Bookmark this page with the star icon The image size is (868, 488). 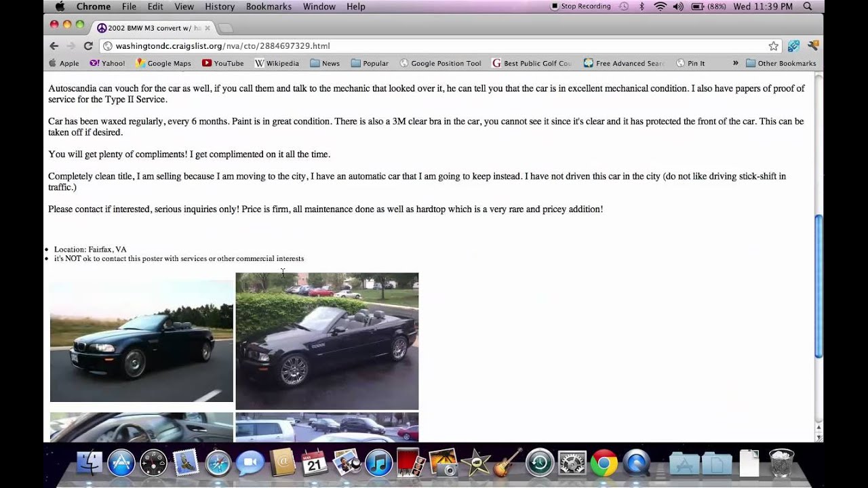773,45
